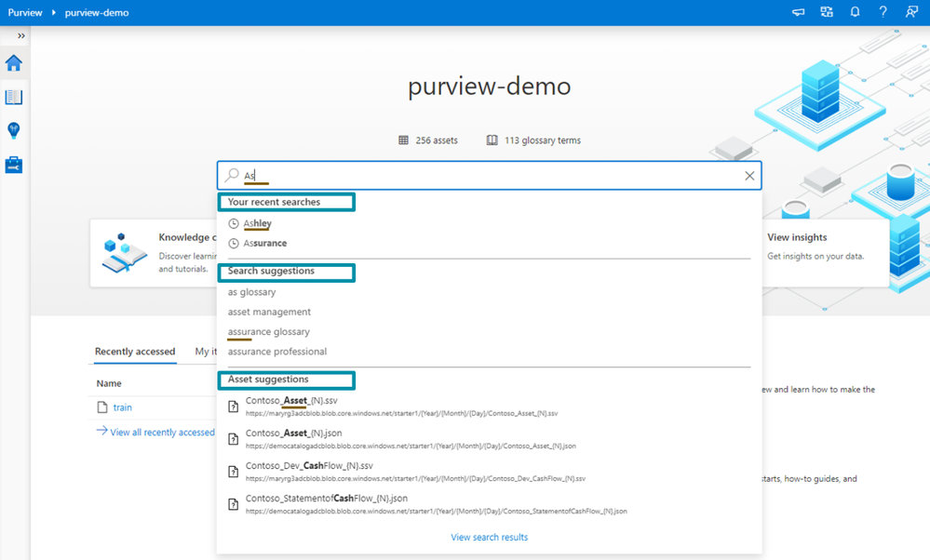This screenshot has height=560, width=930.
Task: Click file icon beside Contoso_Asset_{N}.ssv
Action: [x=234, y=407]
